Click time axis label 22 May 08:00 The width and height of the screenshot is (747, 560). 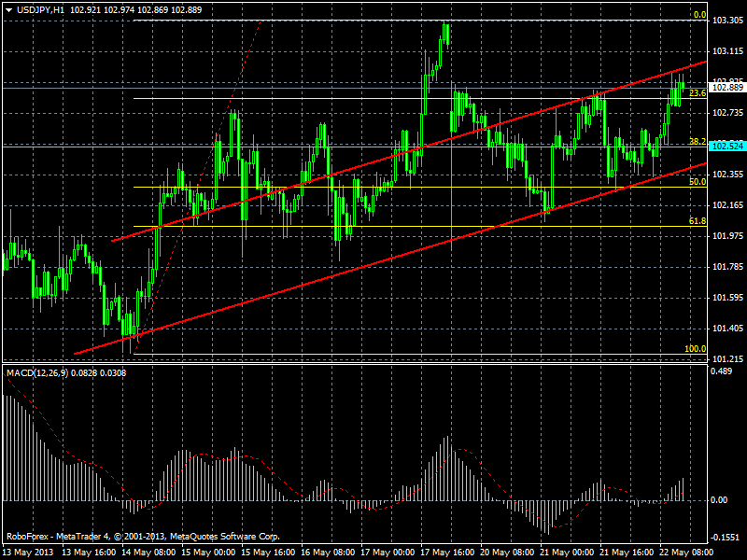click(x=686, y=553)
